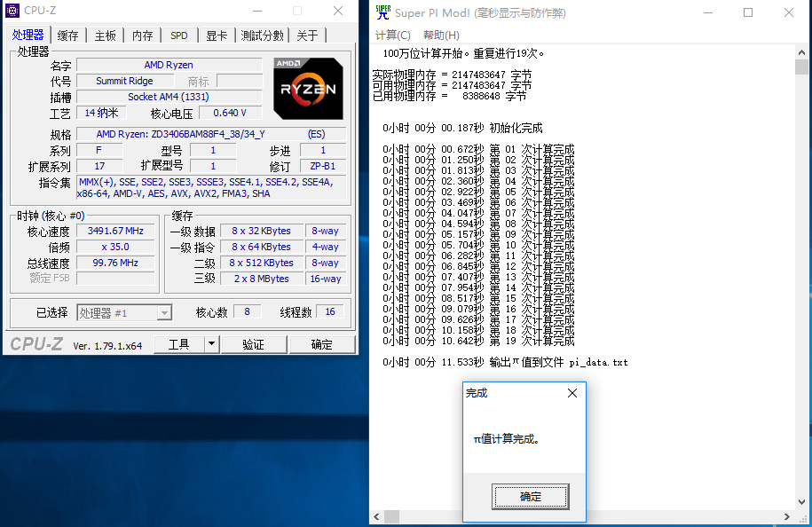Viewport: 812px width, 527px height.
Task: Open the SPD tab
Action: [x=178, y=35]
